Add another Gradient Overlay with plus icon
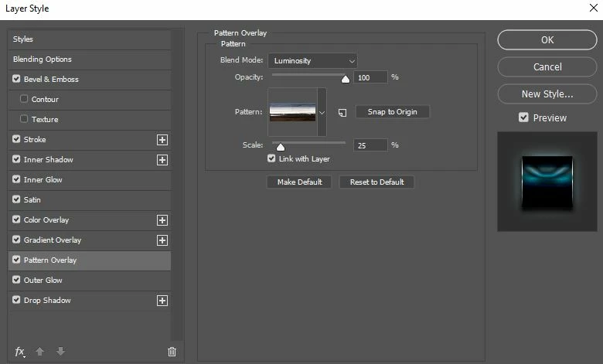Viewport: 603px width, 364px height. [162, 240]
